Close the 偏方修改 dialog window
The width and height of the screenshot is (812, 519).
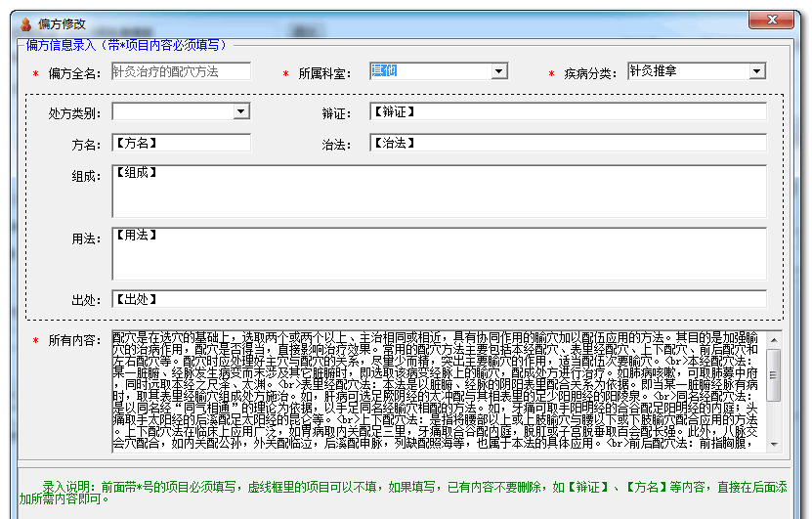pyautogui.click(x=771, y=20)
